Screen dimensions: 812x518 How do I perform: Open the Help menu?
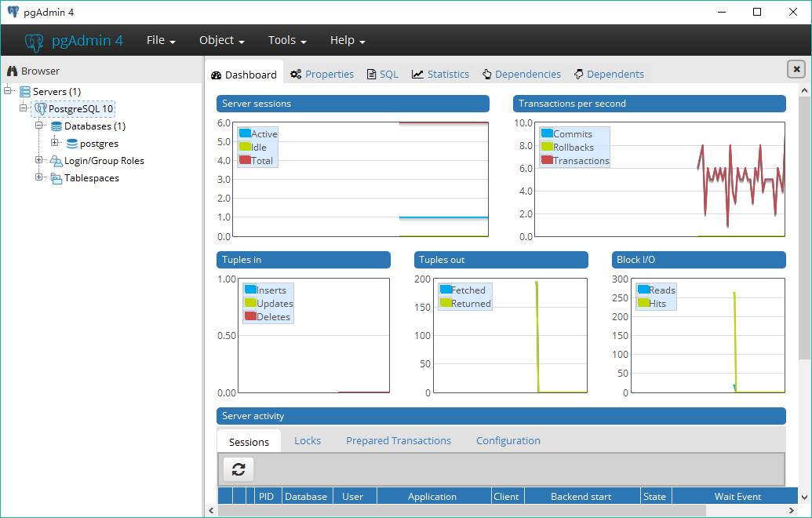pos(348,40)
